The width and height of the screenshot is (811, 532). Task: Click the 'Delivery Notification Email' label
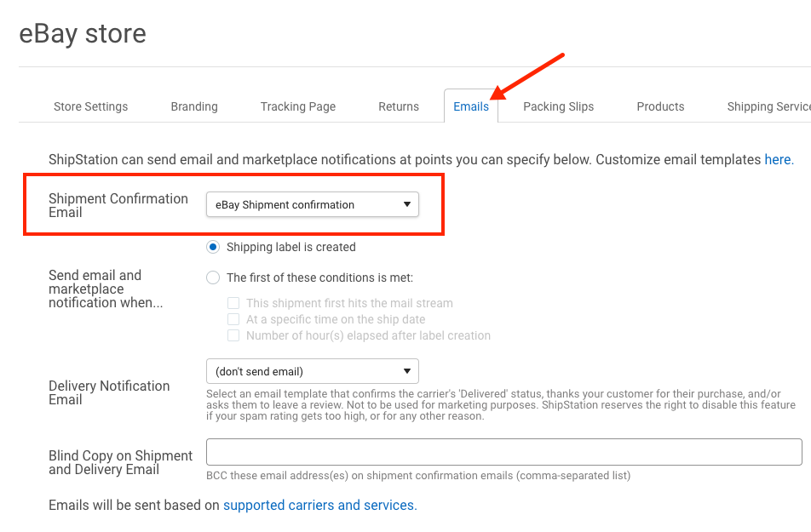tap(109, 392)
